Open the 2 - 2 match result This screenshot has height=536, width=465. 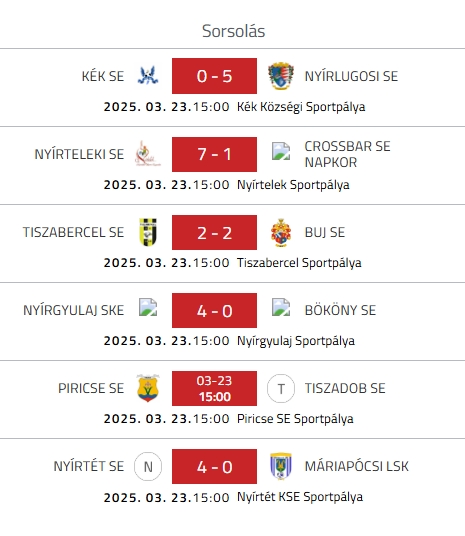point(214,232)
